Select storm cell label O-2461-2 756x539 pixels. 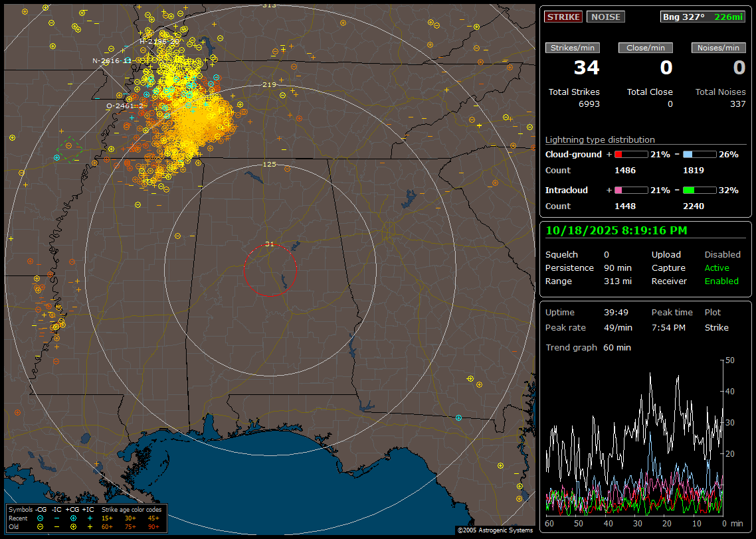[x=126, y=106]
